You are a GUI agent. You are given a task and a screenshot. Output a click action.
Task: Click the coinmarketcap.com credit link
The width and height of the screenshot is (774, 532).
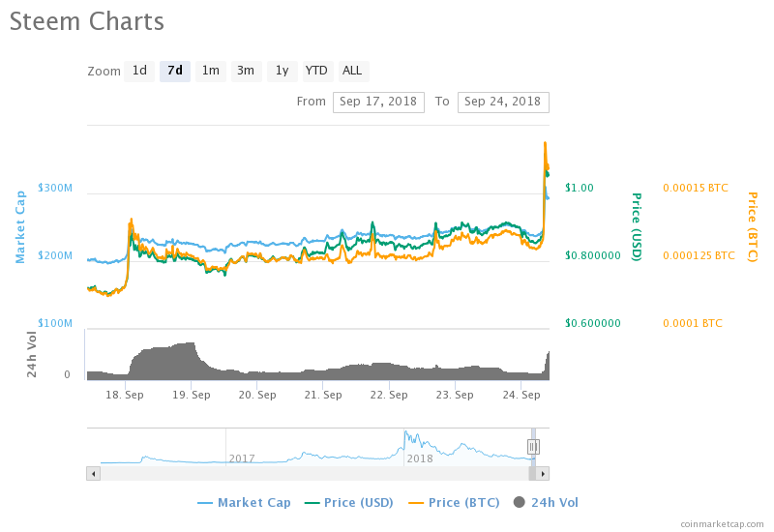click(x=722, y=524)
